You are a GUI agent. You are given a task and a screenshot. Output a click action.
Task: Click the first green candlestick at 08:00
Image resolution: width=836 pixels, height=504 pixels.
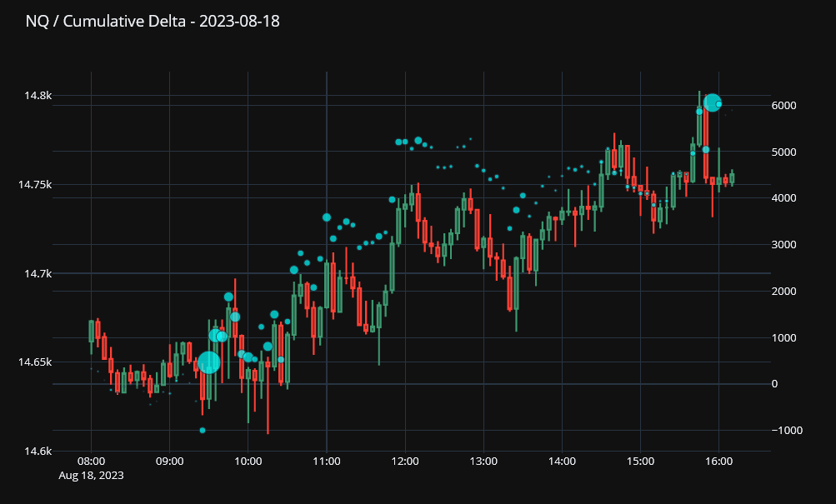click(x=92, y=331)
